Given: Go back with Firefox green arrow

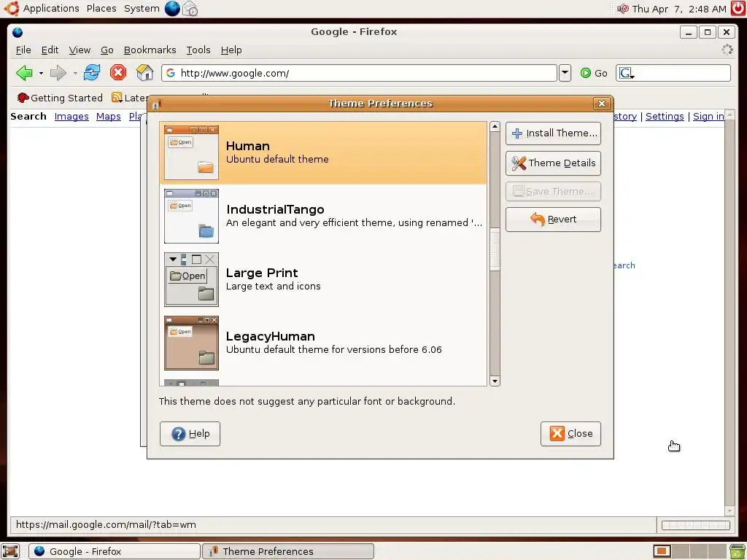Looking at the screenshot, I should (x=24, y=73).
